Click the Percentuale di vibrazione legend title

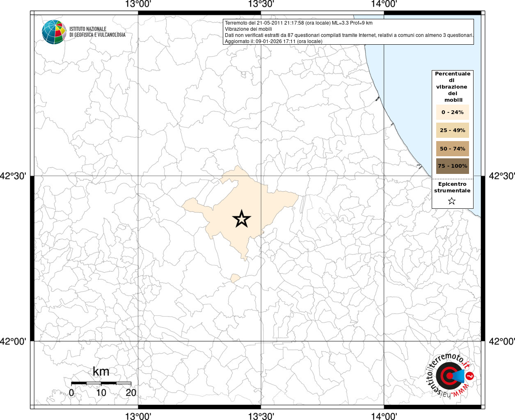pyautogui.click(x=453, y=87)
